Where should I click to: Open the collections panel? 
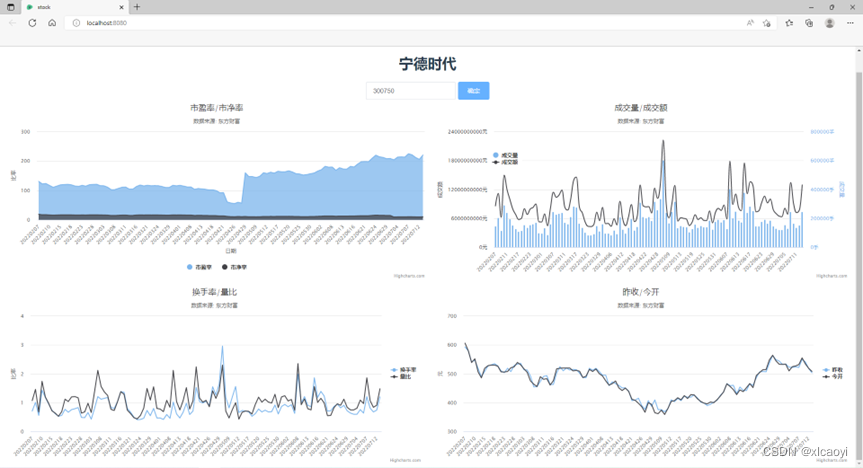point(809,23)
